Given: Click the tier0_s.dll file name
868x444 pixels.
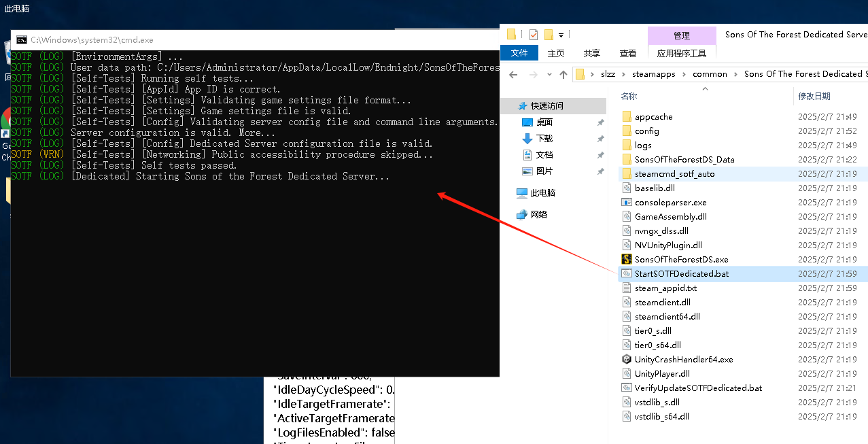Looking at the screenshot, I should (653, 331).
